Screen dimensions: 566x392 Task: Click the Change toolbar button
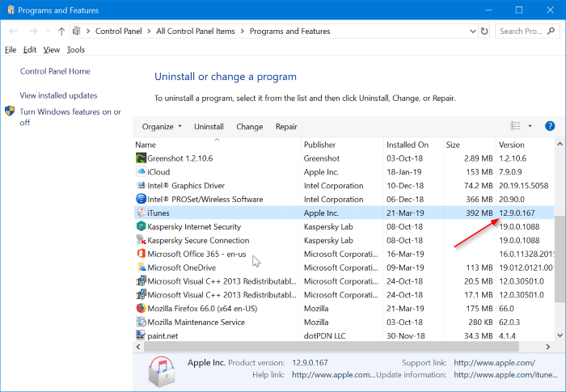[x=249, y=127]
